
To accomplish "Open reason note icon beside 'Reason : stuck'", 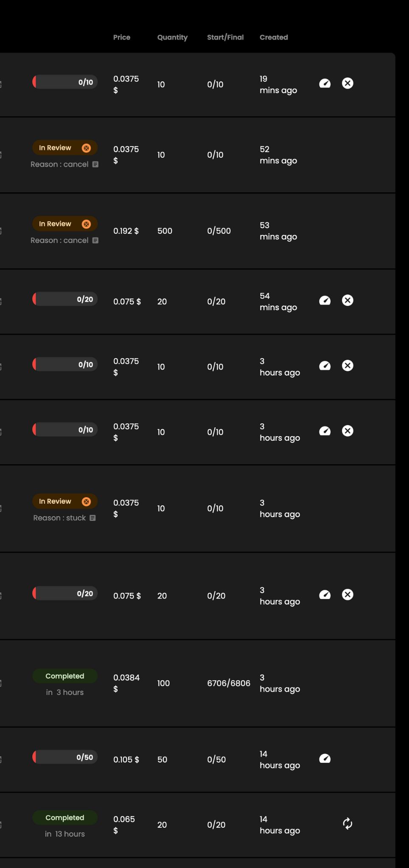I will coord(92,518).
